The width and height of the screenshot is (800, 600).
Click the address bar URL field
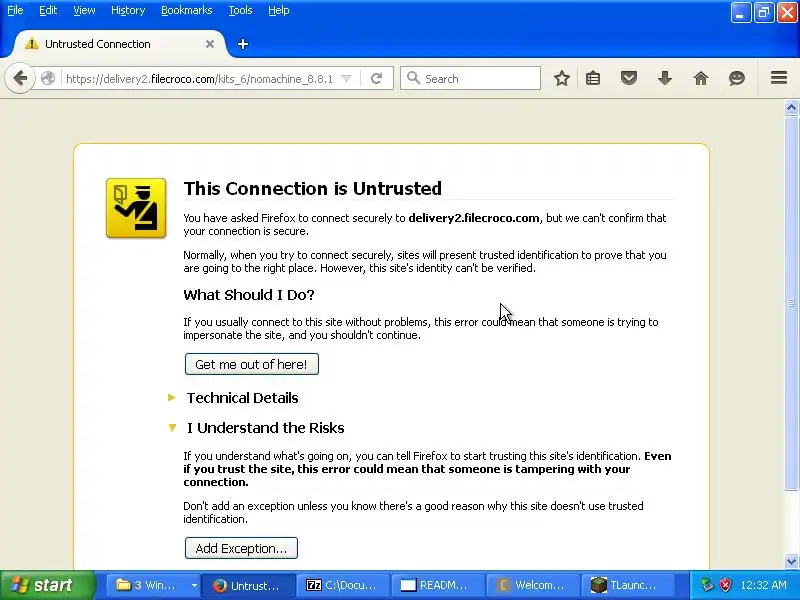pos(199,79)
